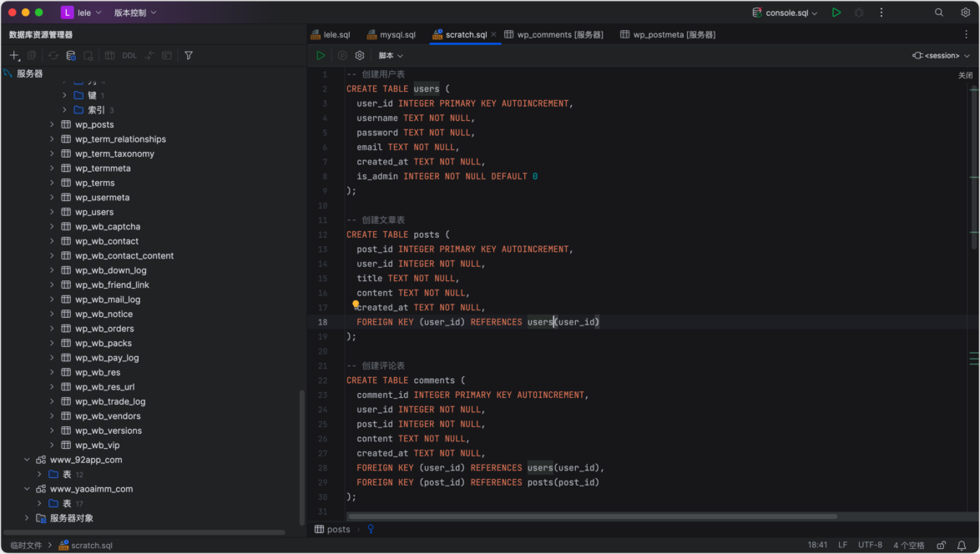Open the more actions menu beside debug
The image size is (980, 554).
point(881,13)
